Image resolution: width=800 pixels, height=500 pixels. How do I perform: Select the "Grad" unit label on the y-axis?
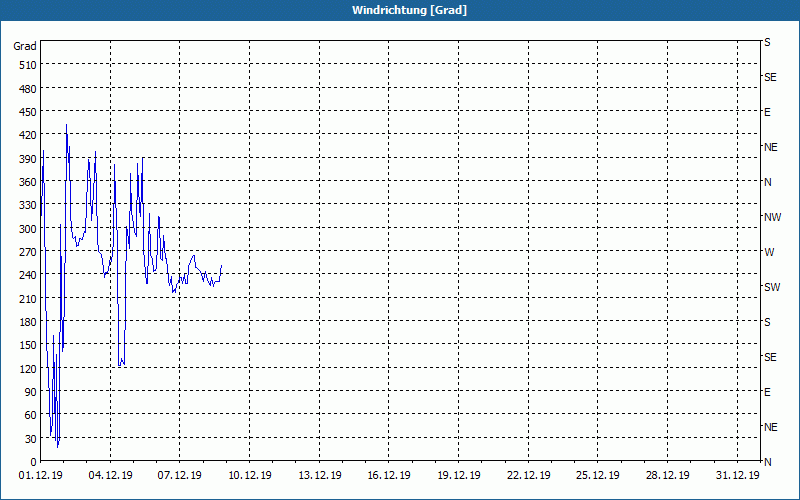24,46
